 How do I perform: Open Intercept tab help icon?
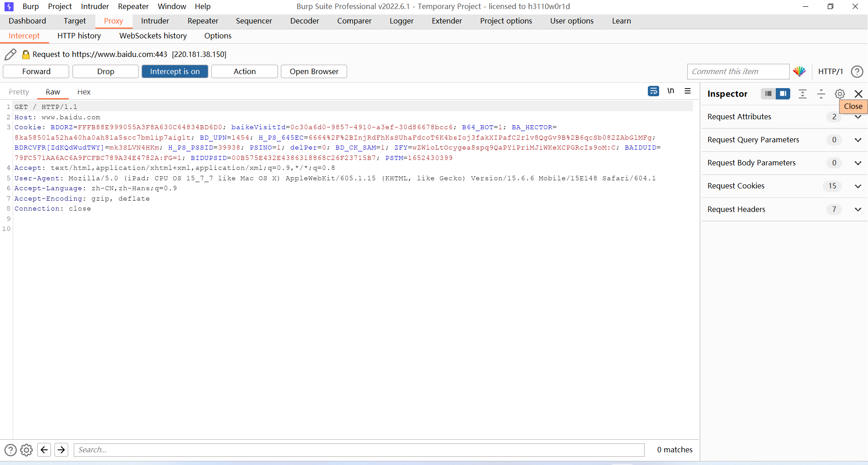click(857, 71)
